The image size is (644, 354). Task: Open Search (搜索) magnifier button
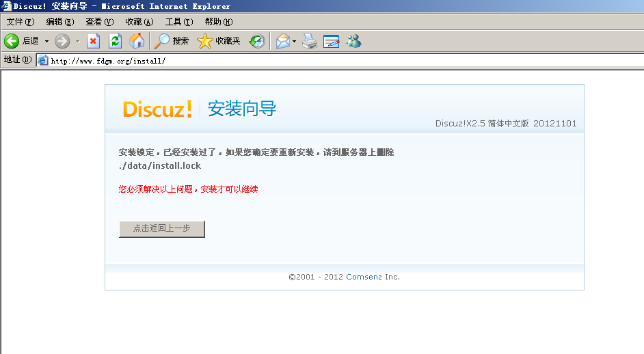(x=172, y=41)
